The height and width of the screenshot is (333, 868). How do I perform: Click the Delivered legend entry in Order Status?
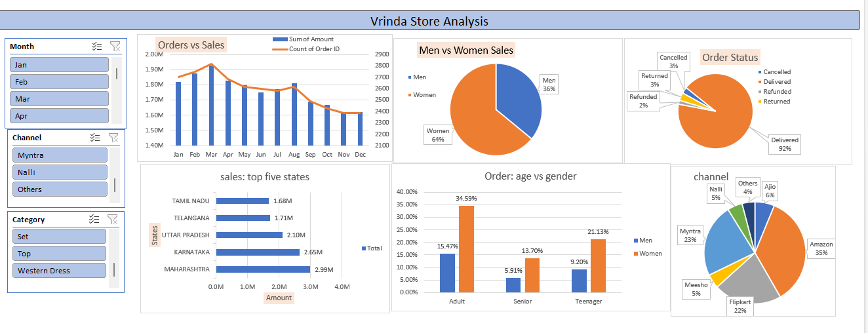click(x=760, y=82)
